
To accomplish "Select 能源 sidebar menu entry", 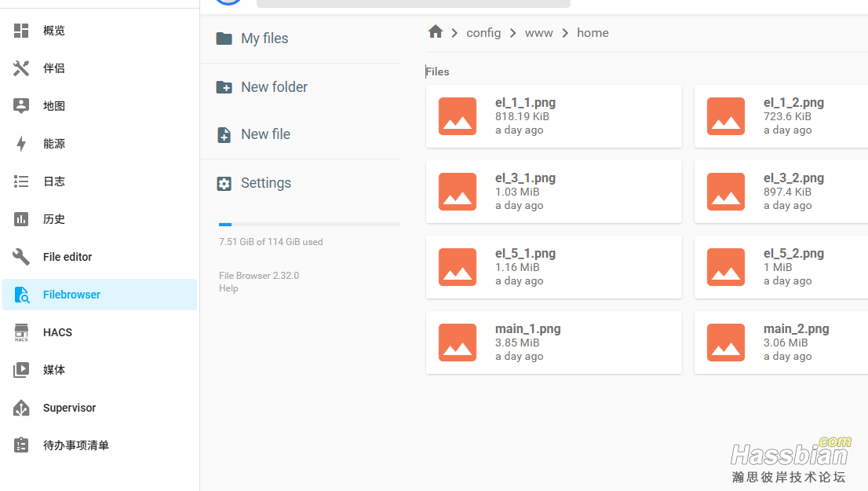I will (100, 144).
